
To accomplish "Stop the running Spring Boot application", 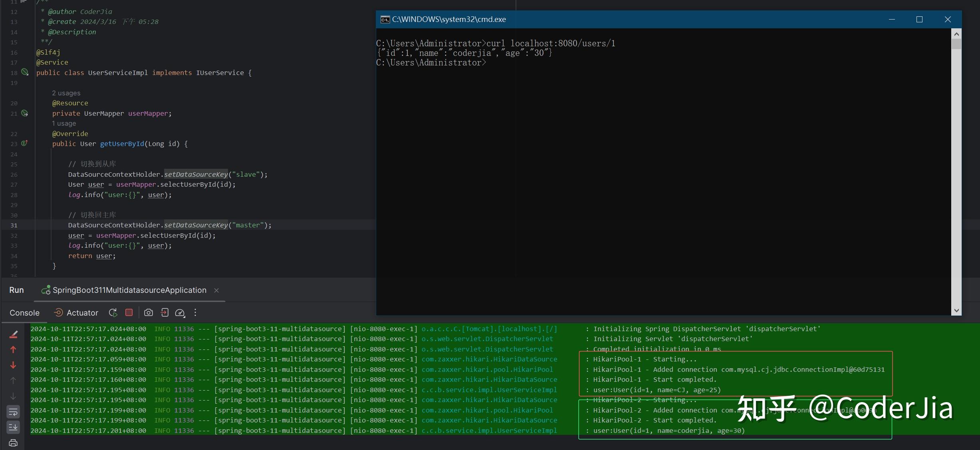I will [129, 313].
